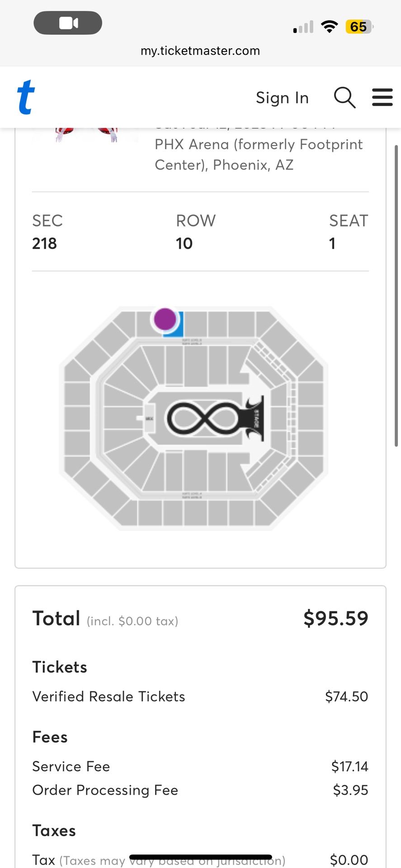Click the MIX booth on seat map
The image size is (401, 868).
(149, 419)
